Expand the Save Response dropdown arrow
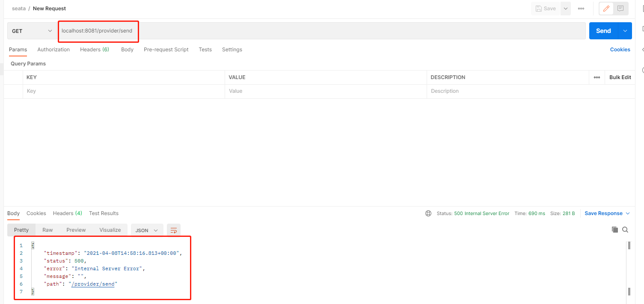The width and height of the screenshot is (644, 304). [x=628, y=213]
